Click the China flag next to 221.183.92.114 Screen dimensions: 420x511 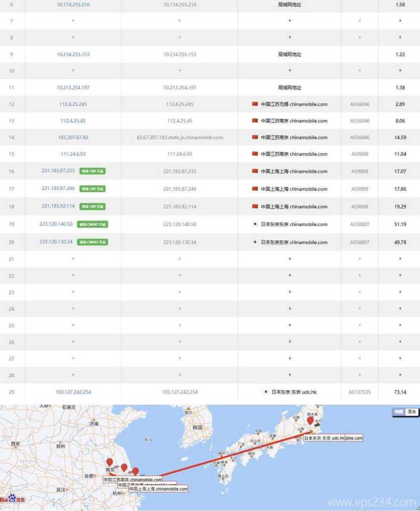[x=256, y=206]
